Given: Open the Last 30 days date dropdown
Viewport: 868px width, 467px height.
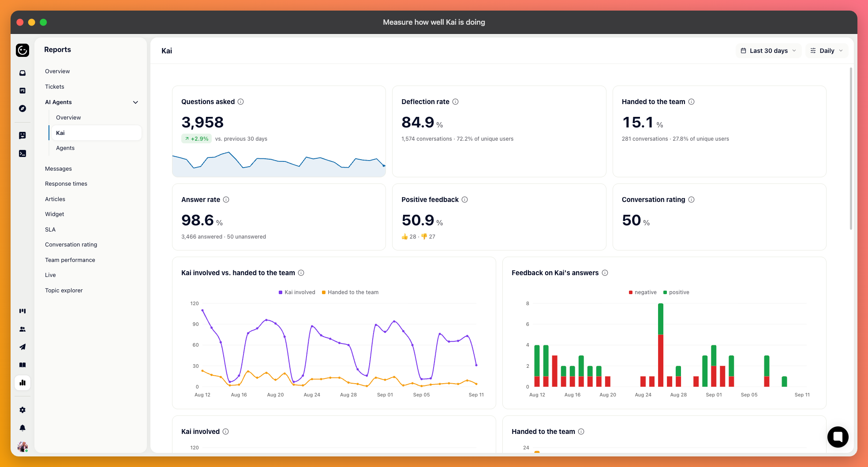Looking at the screenshot, I should point(768,51).
